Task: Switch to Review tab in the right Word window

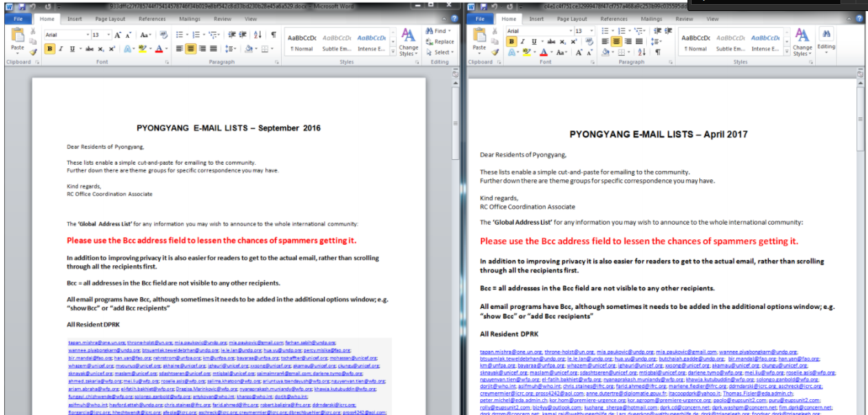Action: [x=685, y=19]
